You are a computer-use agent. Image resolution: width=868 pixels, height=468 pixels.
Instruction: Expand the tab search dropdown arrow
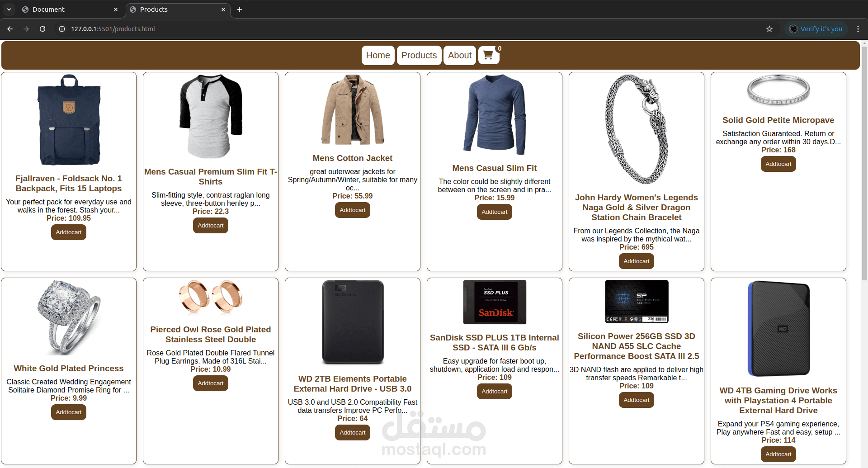point(9,9)
